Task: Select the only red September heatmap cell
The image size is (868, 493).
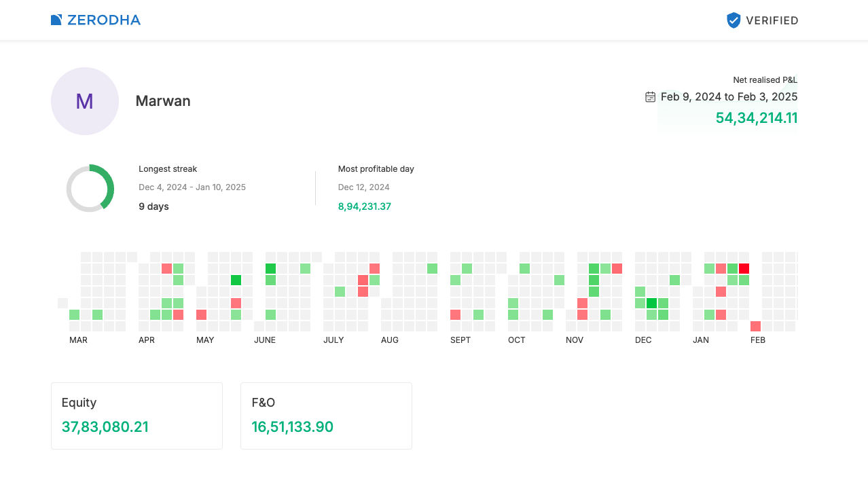Action: click(x=455, y=314)
